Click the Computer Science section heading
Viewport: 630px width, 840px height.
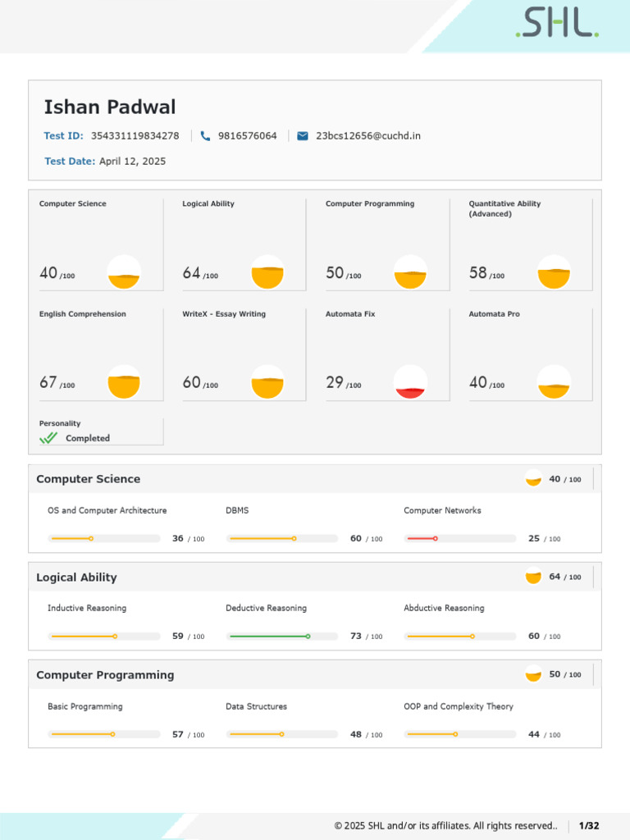click(x=89, y=479)
